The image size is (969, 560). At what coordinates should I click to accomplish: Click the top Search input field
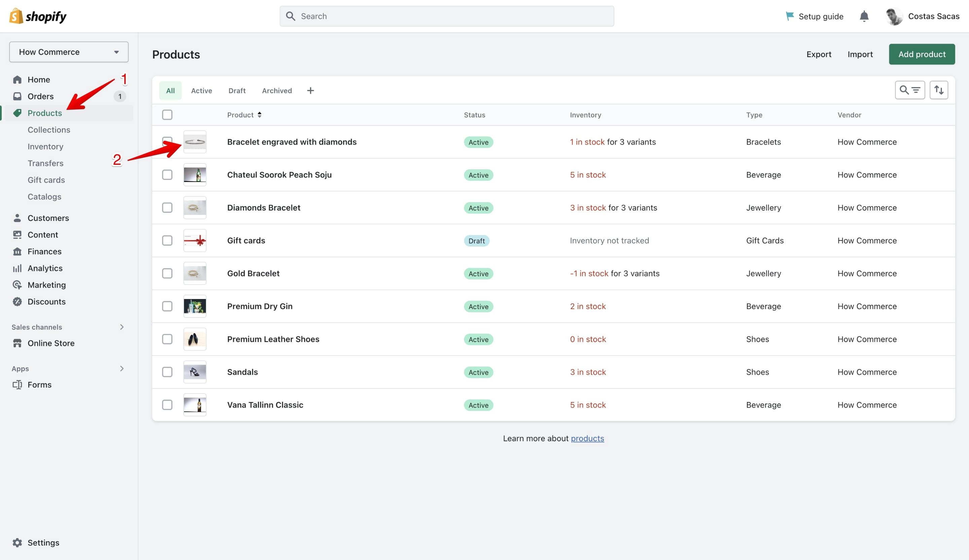pyautogui.click(x=447, y=16)
